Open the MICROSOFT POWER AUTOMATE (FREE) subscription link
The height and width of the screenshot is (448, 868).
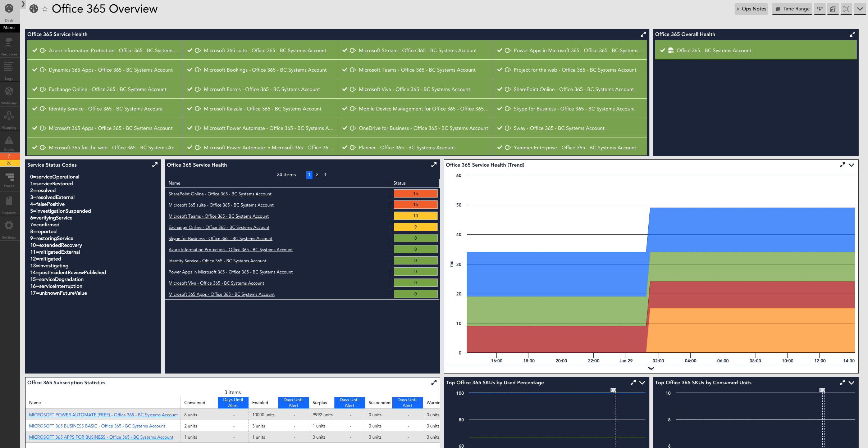point(104,415)
